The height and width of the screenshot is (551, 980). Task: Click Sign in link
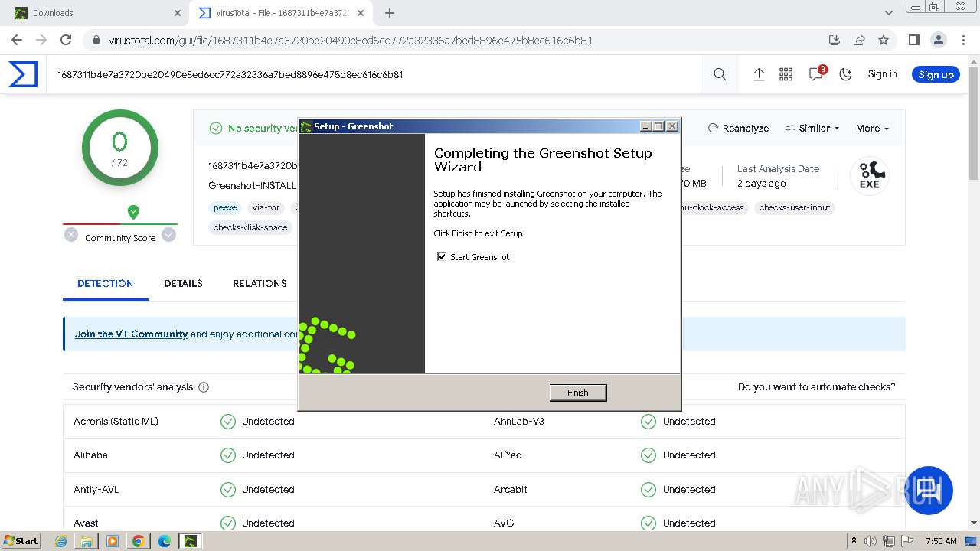(x=882, y=74)
